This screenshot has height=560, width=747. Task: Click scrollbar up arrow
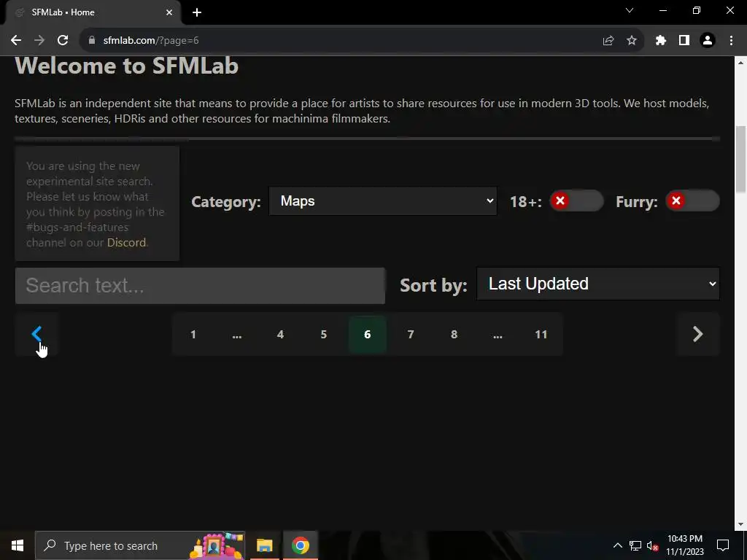click(x=741, y=62)
